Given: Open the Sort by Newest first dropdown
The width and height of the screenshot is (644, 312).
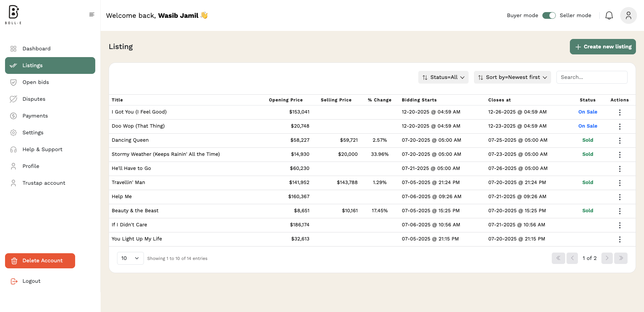Looking at the screenshot, I should tap(512, 77).
